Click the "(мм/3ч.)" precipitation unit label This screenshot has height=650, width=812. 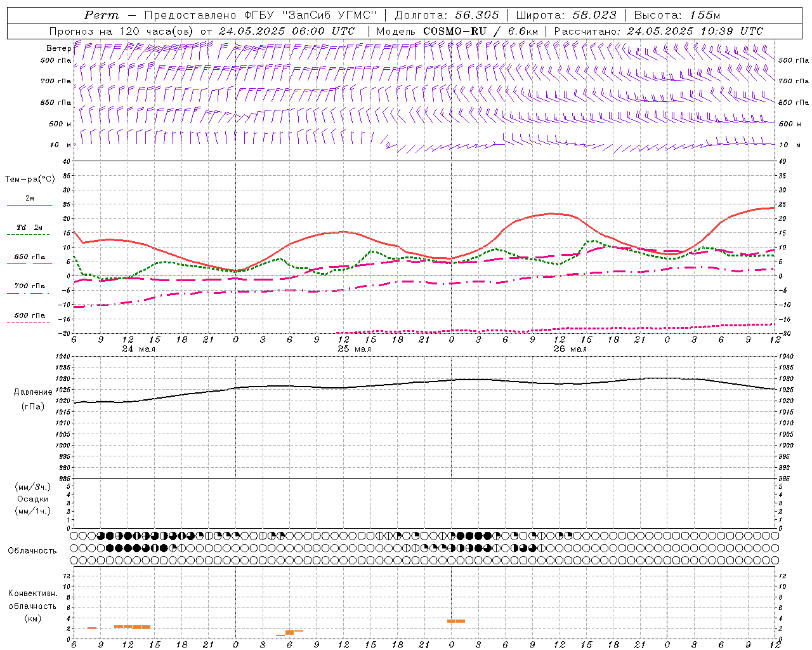(x=33, y=487)
